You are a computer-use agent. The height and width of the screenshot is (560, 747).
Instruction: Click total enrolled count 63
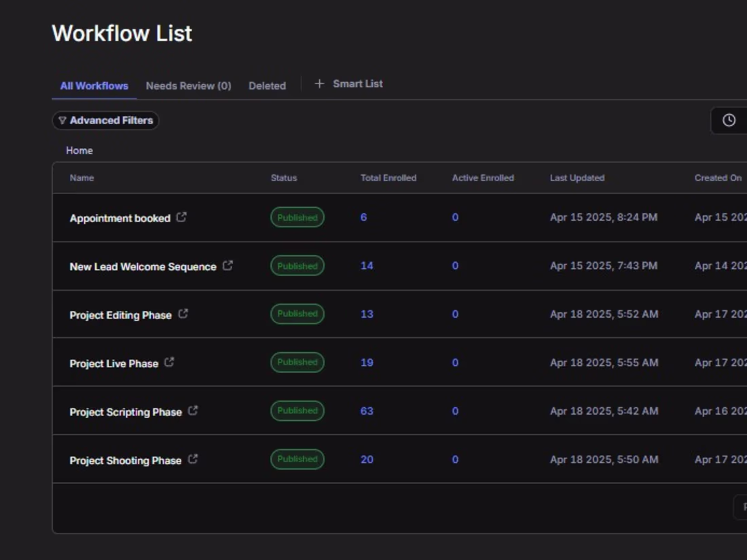[x=367, y=411]
